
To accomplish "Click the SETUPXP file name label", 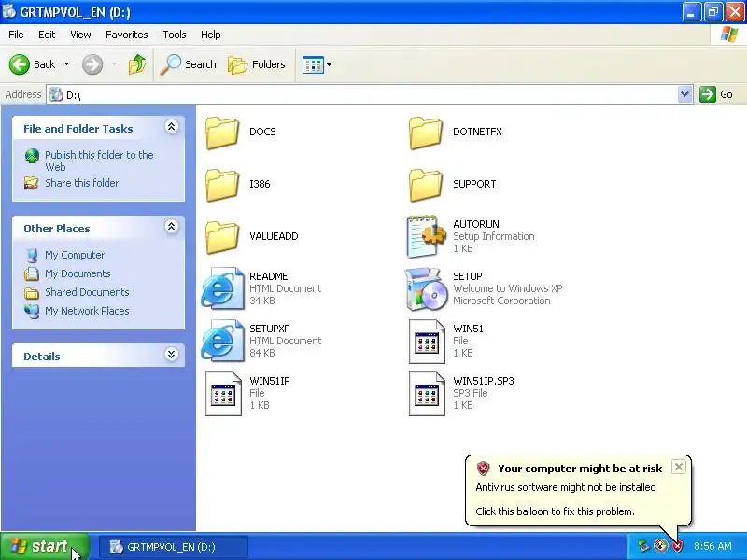I will pyautogui.click(x=270, y=329).
